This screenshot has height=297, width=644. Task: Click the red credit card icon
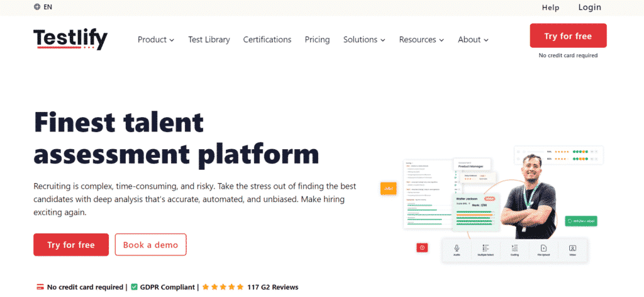coord(40,287)
